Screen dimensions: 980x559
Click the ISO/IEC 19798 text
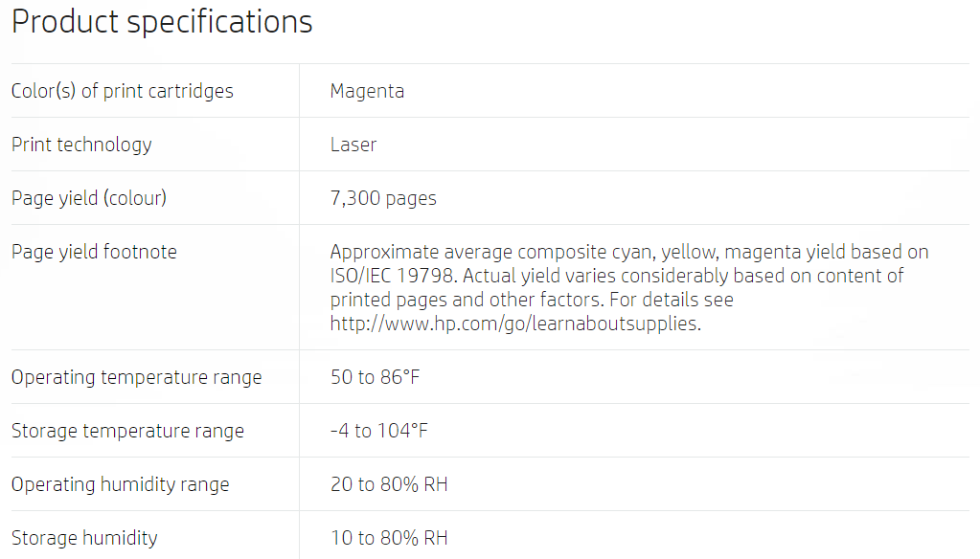392,276
